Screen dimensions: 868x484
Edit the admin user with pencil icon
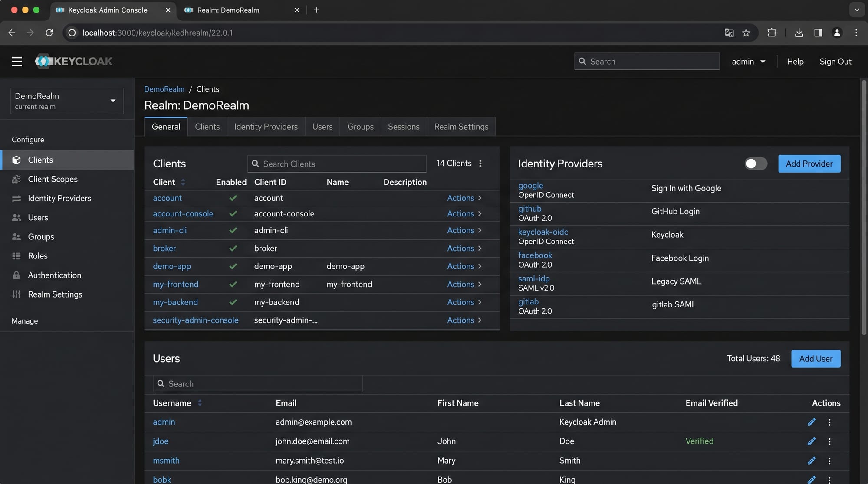812,422
